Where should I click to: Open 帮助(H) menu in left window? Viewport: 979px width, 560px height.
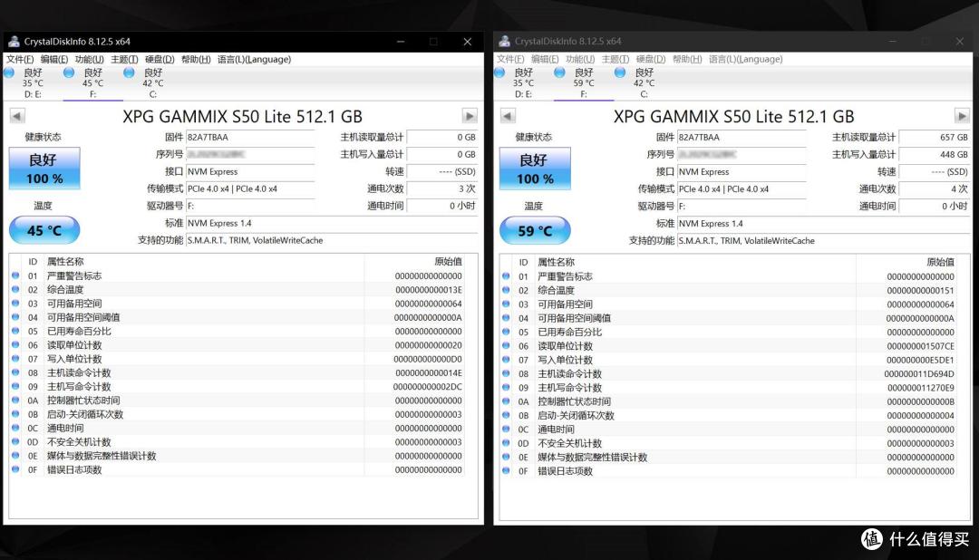(196, 59)
